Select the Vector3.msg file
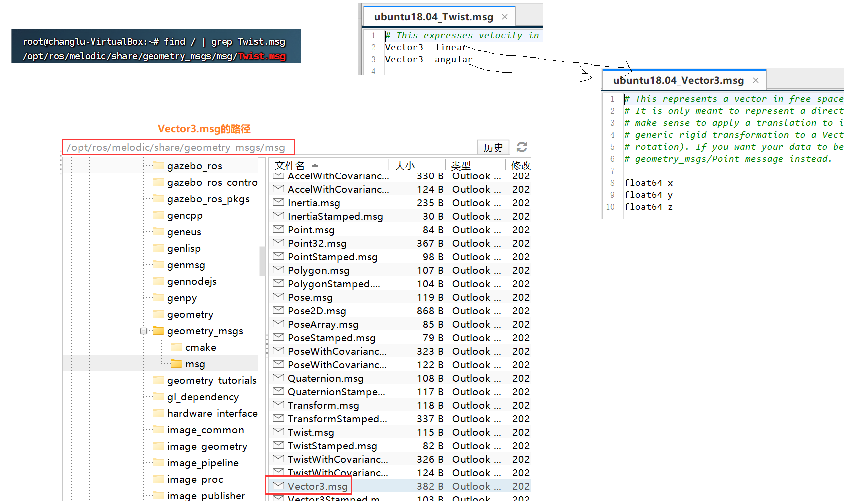 317,486
